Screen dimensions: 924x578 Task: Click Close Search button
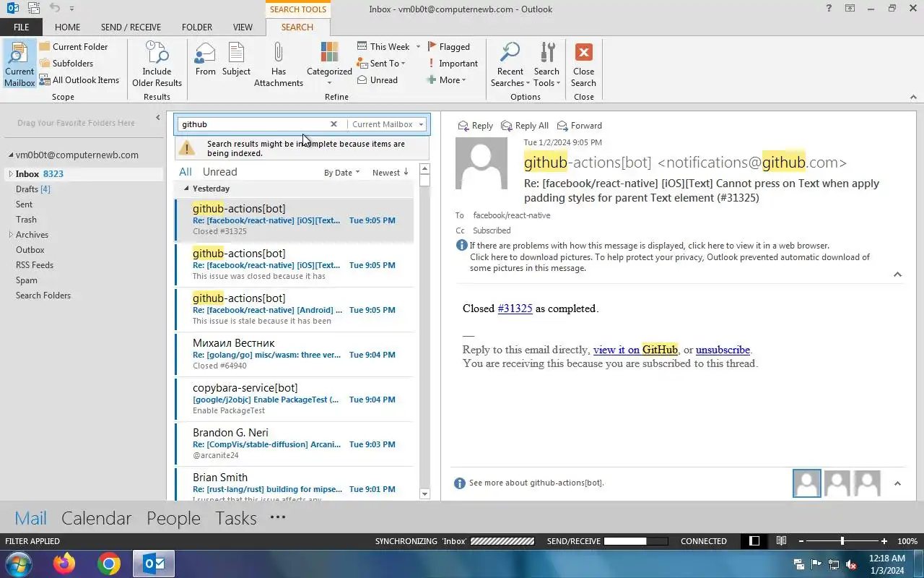pyautogui.click(x=583, y=64)
